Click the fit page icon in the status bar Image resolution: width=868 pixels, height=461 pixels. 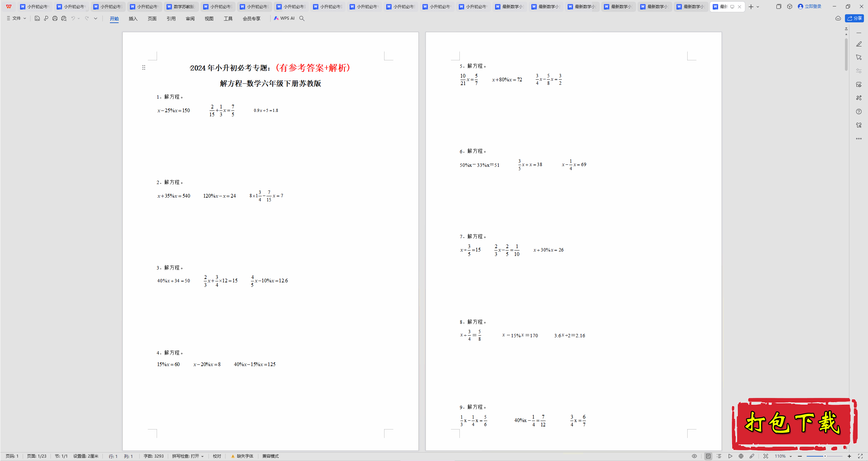pyautogui.click(x=766, y=456)
